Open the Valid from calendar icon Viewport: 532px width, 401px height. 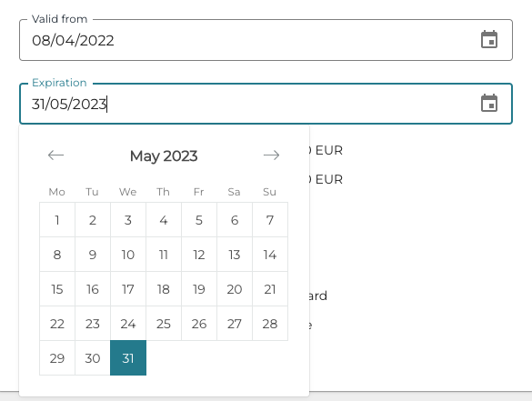pyautogui.click(x=489, y=40)
